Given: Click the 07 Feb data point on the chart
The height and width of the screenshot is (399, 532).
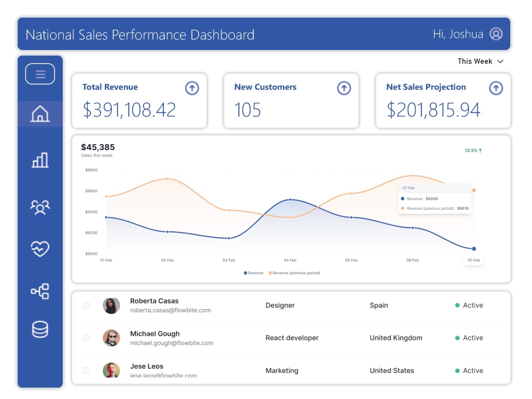Looking at the screenshot, I should (473, 248).
